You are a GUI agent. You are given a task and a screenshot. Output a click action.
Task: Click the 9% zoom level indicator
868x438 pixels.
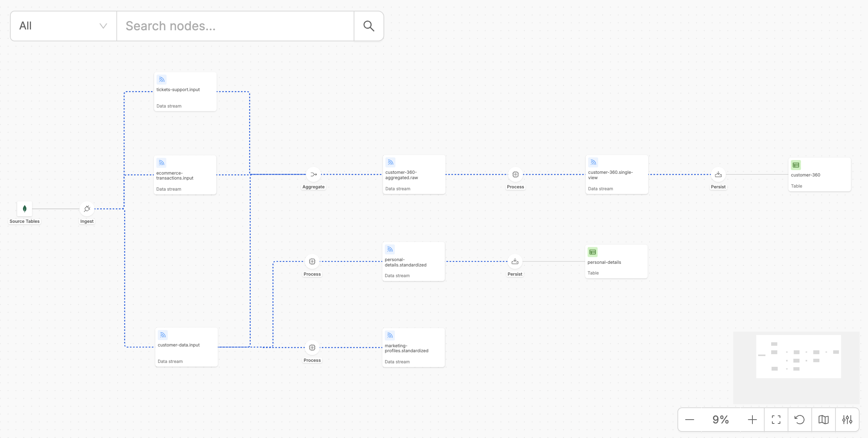(x=721, y=420)
